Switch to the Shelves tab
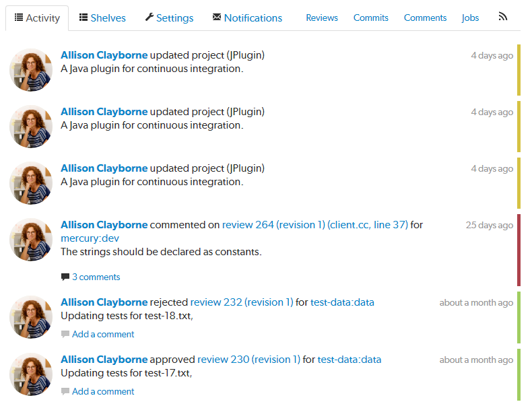The height and width of the screenshot is (404, 532). [102, 18]
